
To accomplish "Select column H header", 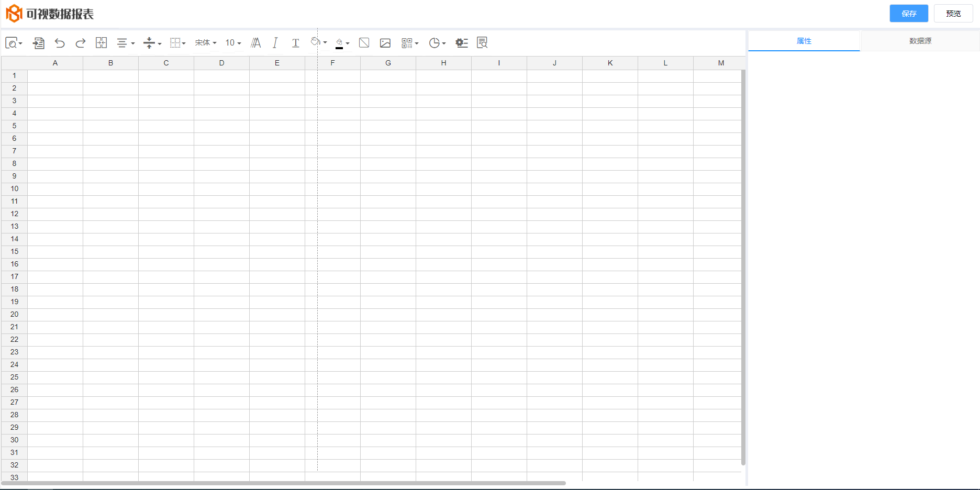I will [x=443, y=63].
